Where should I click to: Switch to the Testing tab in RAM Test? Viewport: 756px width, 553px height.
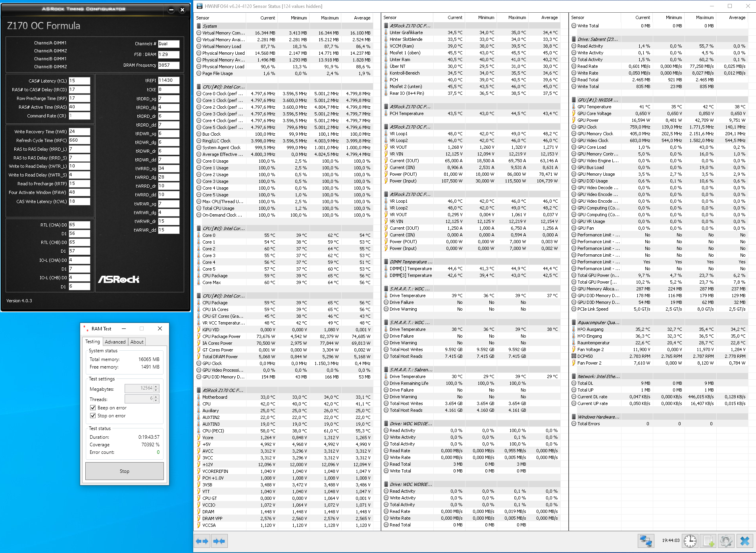[92, 342]
